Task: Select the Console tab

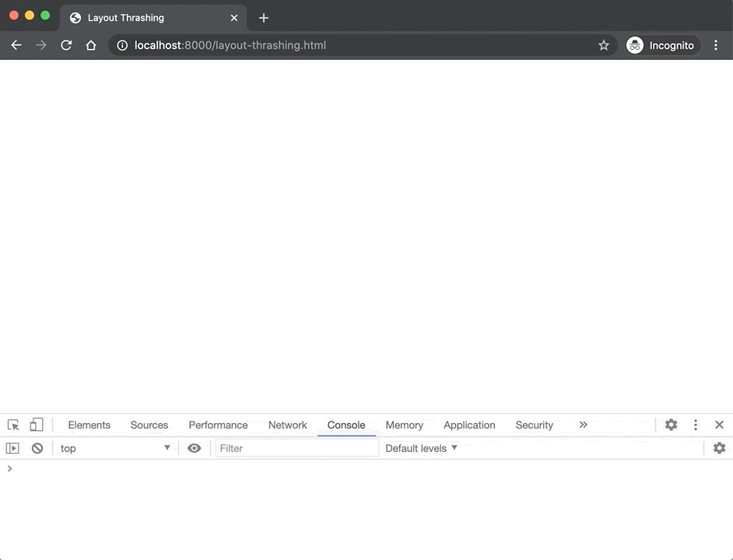Action: [x=346, y=425]
